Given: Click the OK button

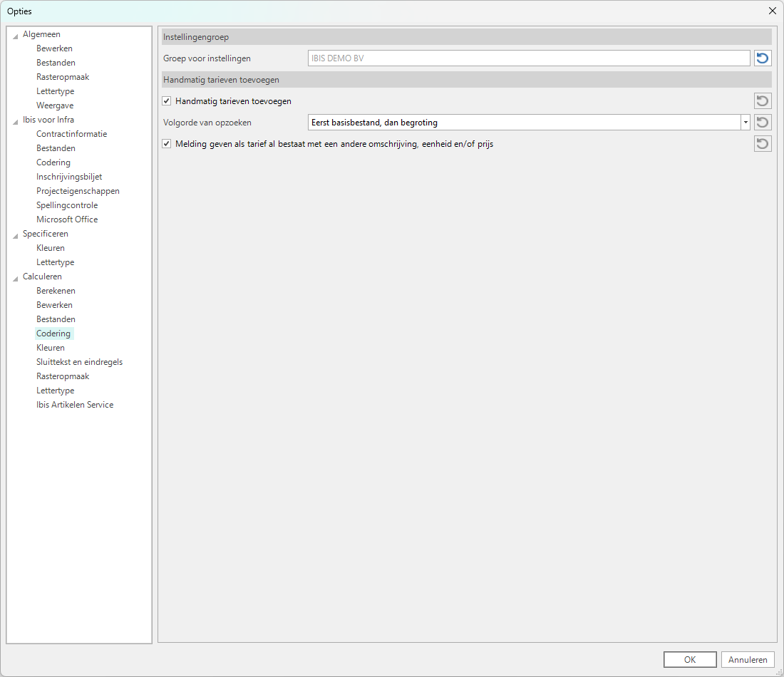Looking at the screenshot, I should [x=689, y=659].
